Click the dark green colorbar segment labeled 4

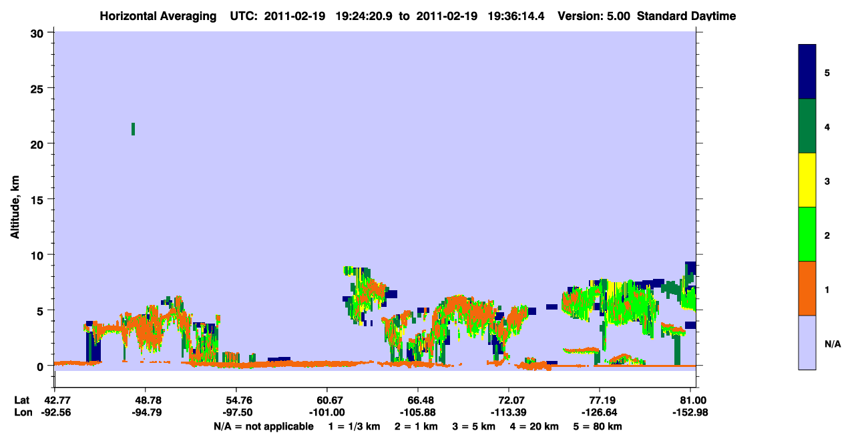pyautogui.click(x=807, y=126)
